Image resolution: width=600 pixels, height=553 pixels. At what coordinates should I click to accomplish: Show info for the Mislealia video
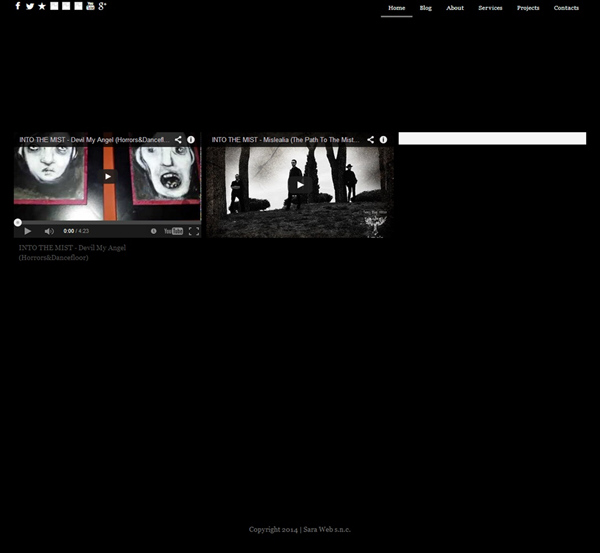tap(383, 140)
